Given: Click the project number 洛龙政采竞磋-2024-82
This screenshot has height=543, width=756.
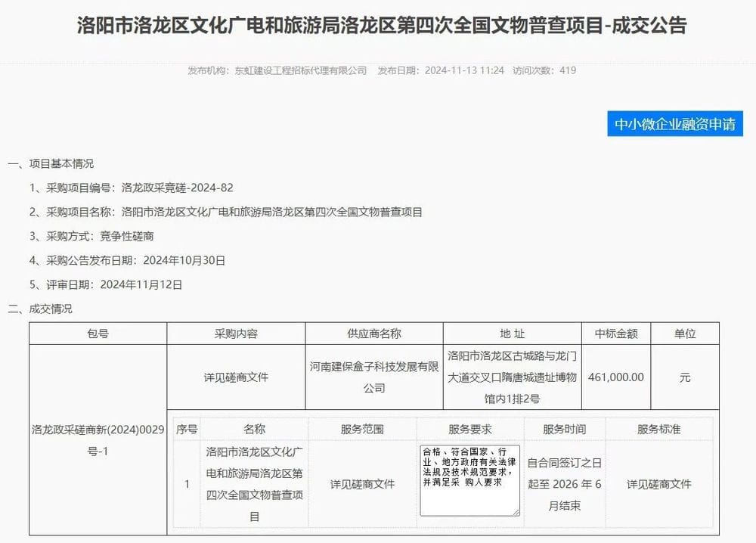Looking at the screenshot, I should (x=178, y=188).
